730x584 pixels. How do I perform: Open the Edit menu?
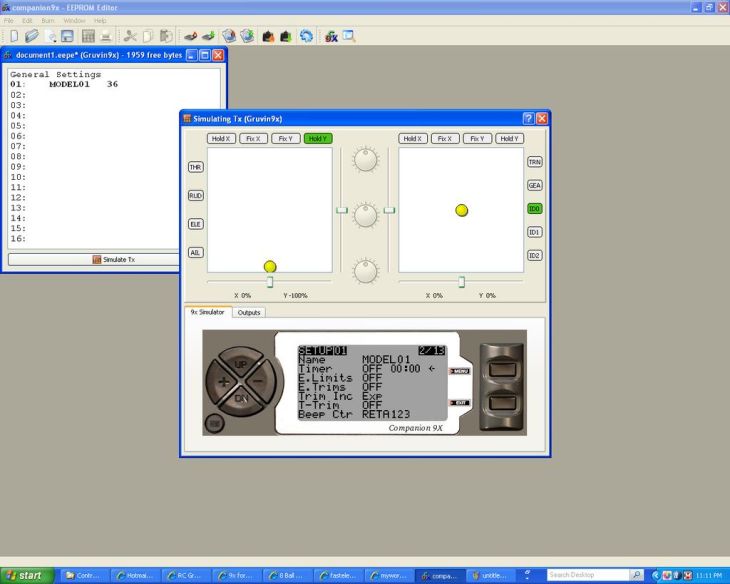(x=27, y=20)
